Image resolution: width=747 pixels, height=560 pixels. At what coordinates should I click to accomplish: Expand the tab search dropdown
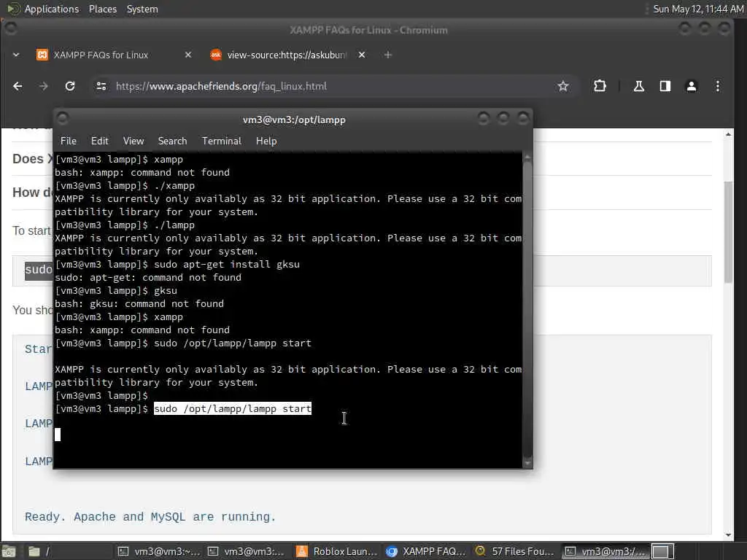click(16, 55)
